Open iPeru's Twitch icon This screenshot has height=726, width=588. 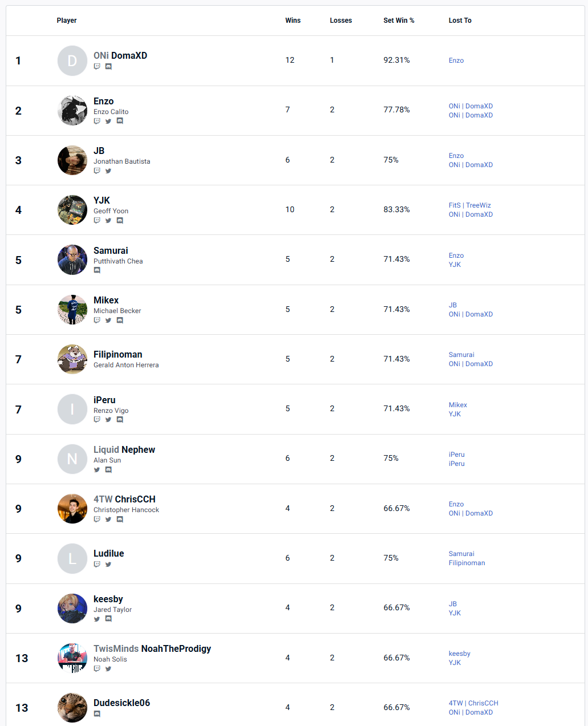[97, 420]
